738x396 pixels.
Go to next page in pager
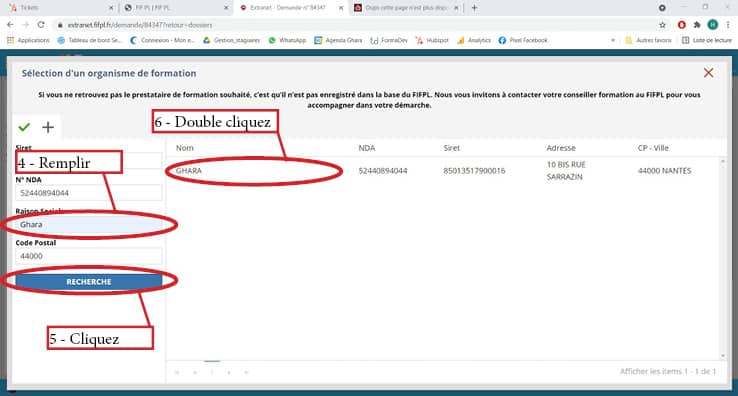pos(229,372)
